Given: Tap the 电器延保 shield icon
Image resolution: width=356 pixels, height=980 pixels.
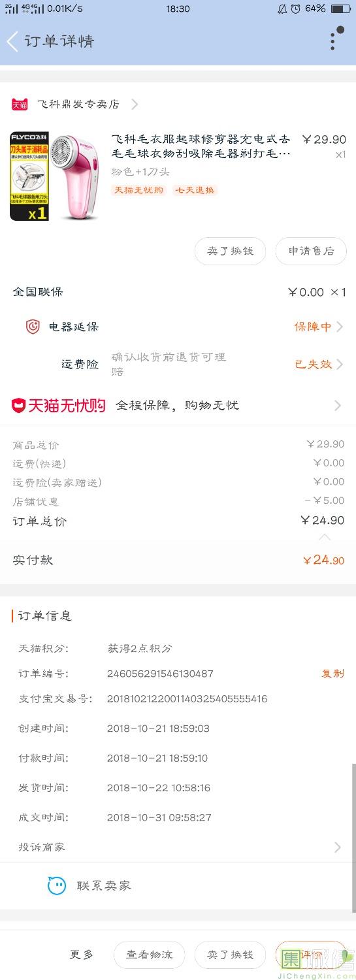Looking at the screenshot, I should (33, 327).
